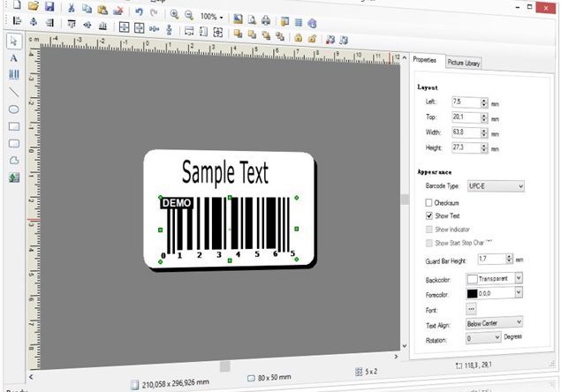Click the Zoom Out magnifier icon
The image size is (561, 392).
189,15
